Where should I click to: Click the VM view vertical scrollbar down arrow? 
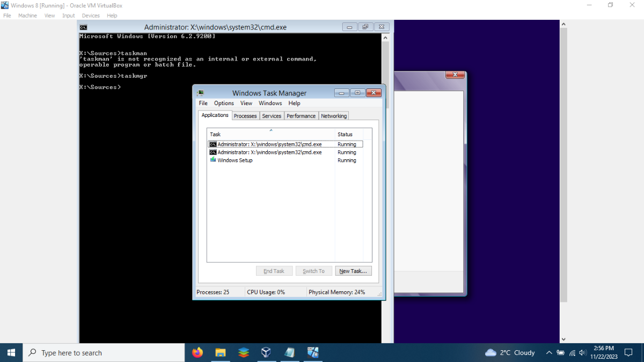[563, 339]
